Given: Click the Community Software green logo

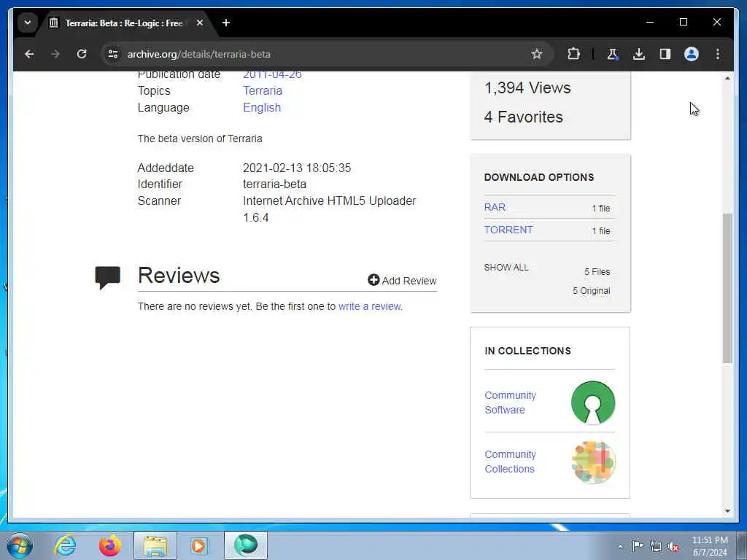Looking at the screenshot, I should pos(593,402).
